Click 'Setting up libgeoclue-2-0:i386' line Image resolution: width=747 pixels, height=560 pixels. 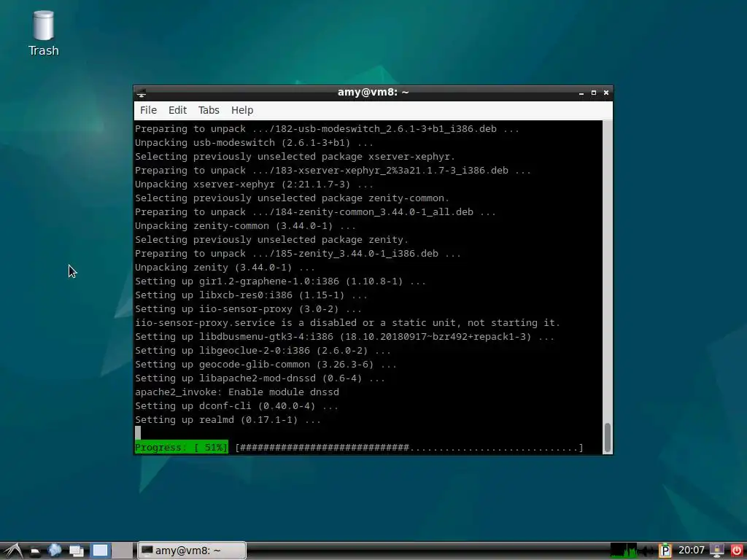click(x=263, y=351)
